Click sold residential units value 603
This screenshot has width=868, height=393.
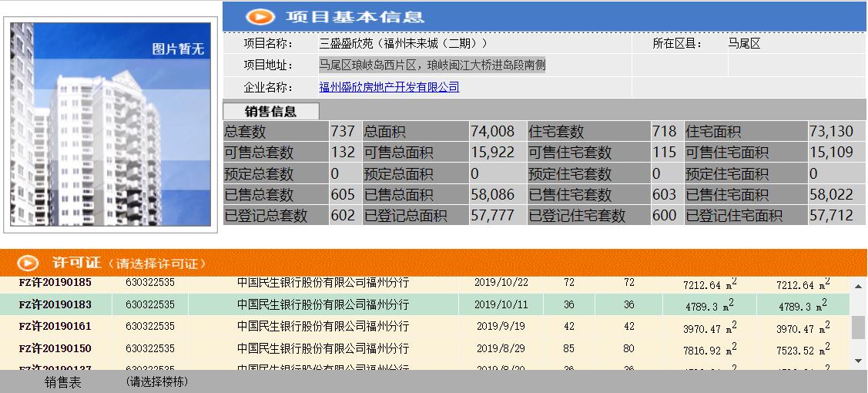click(x=664, y=194)
